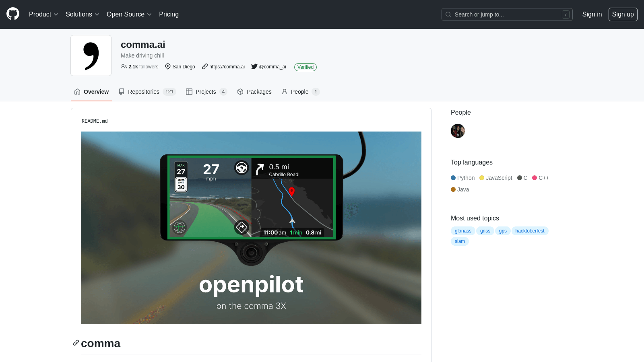The width and height of the screenshot is (644, 362).
Task: Switch to the Repositories tab
Action: (x=147, y=92)
